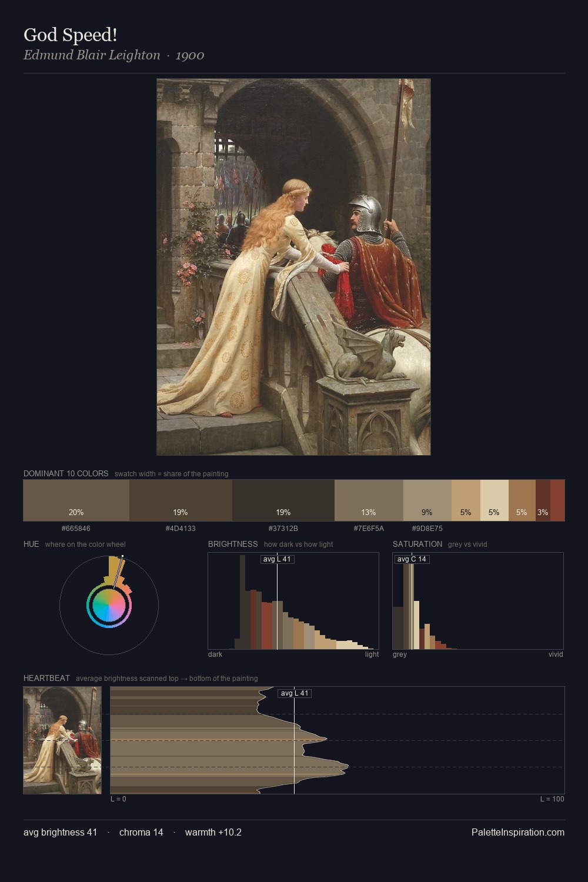Screen dimensions: 588x882
Task: Select the darkest 19% swatch #37312B
Action: click(x=283, y=500)
